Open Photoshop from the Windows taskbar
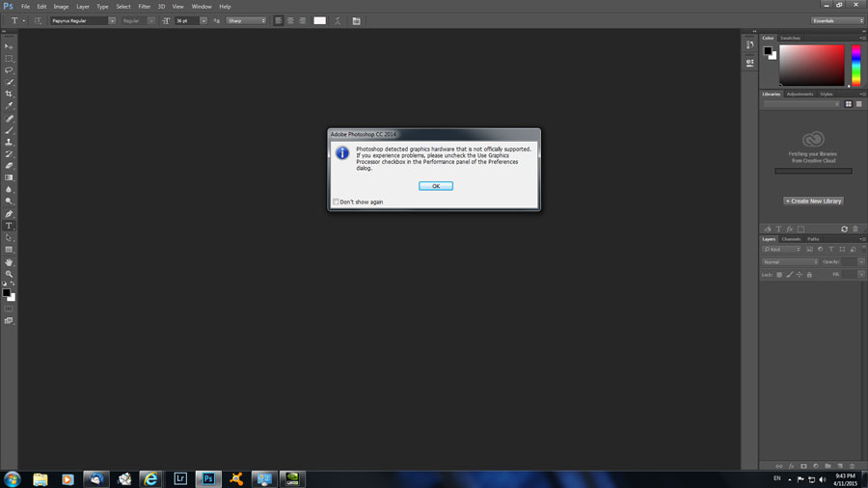Image resolution: width=868 pixels, height=488 pixels. (x=208, y=478)
